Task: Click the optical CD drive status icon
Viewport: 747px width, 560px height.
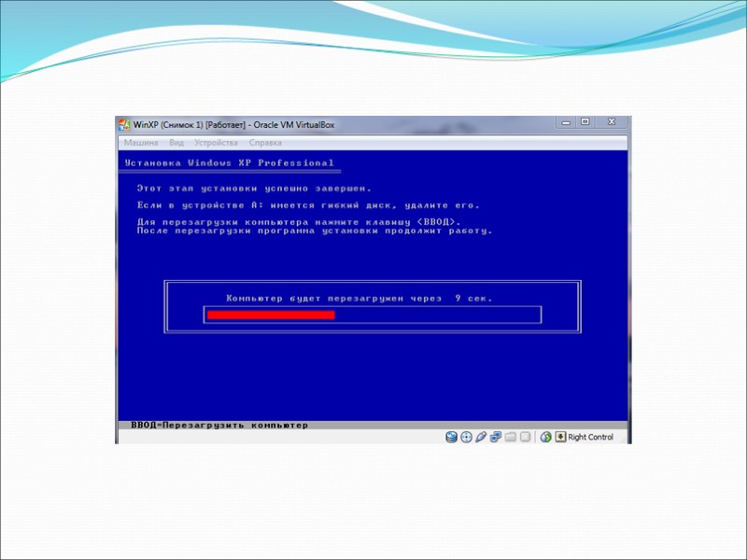Action: (x=466, y=437)
